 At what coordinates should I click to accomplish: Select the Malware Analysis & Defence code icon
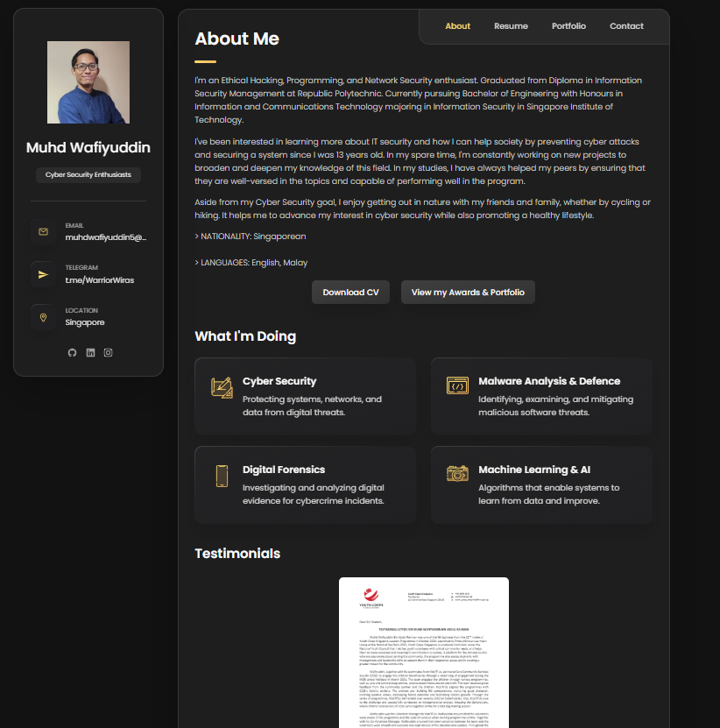(456, 386)
